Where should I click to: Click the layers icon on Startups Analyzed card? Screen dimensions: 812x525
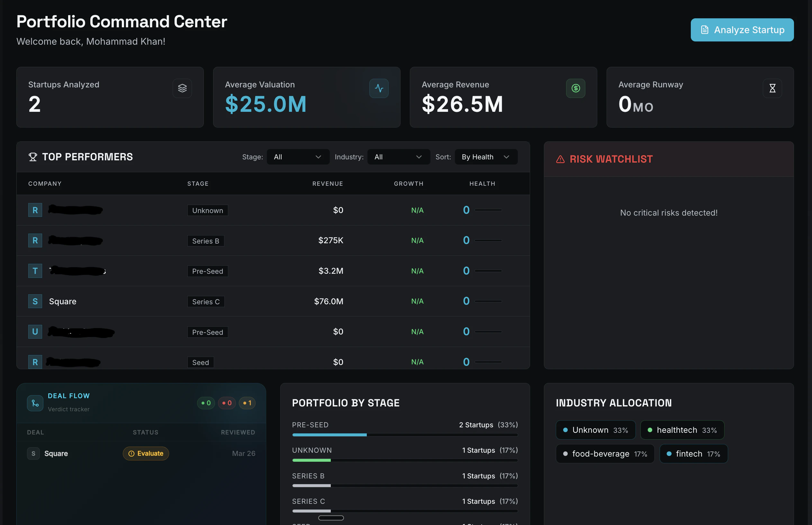coord(182,88)
